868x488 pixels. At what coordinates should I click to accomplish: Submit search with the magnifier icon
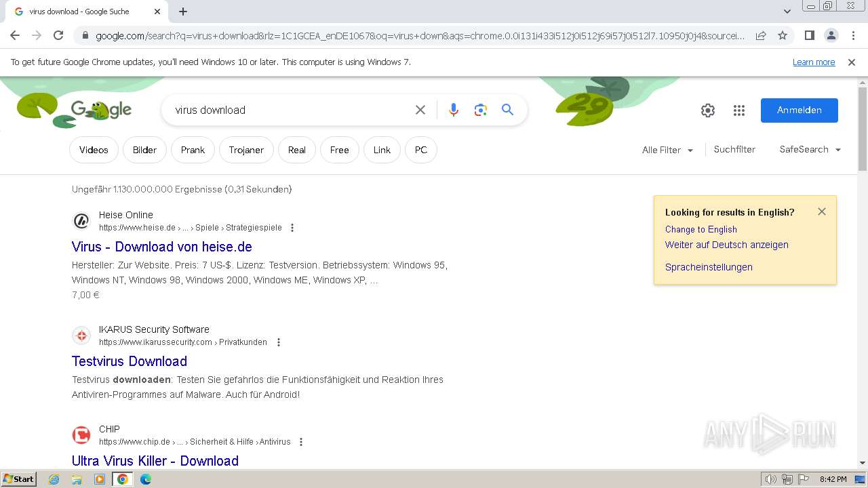507,110
